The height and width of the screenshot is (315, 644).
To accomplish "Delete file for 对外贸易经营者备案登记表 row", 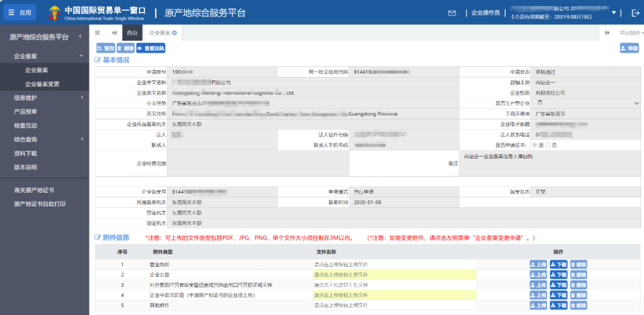I will click(x=578, y=285).
